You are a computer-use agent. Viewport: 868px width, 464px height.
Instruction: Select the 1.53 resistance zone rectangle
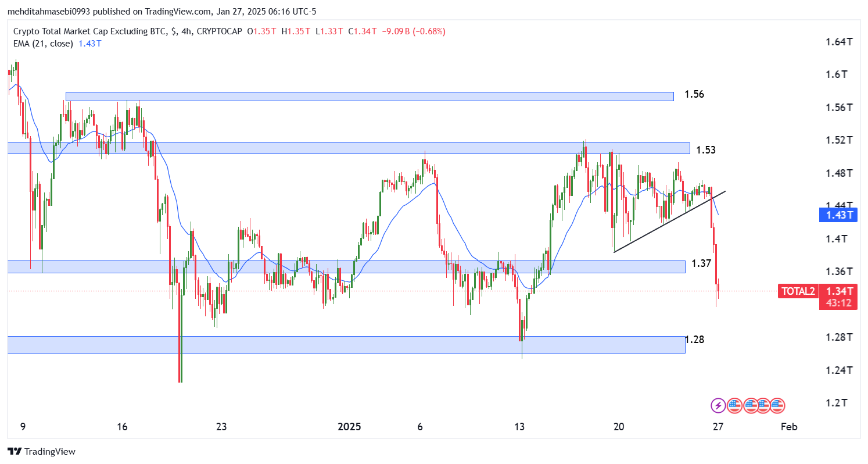(349, 148)
